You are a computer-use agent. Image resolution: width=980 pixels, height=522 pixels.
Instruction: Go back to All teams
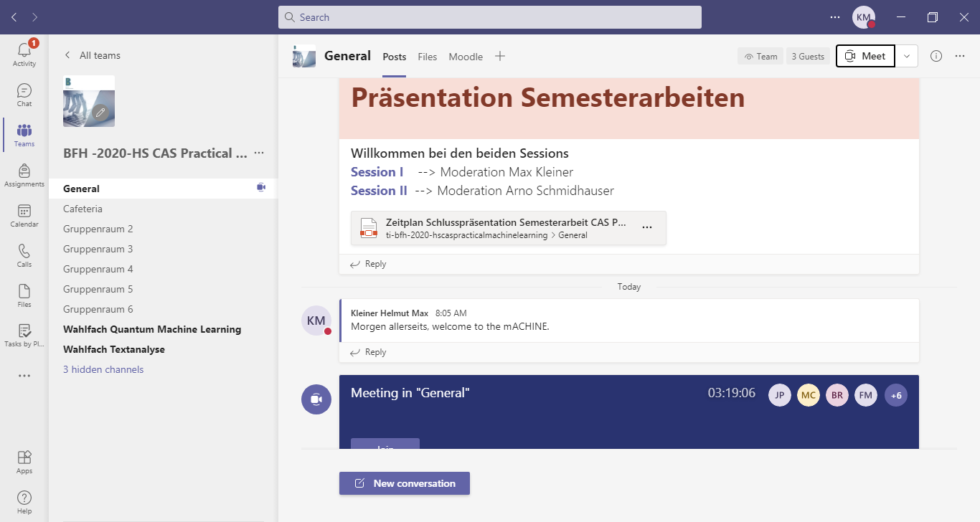[x=92, y=55]
